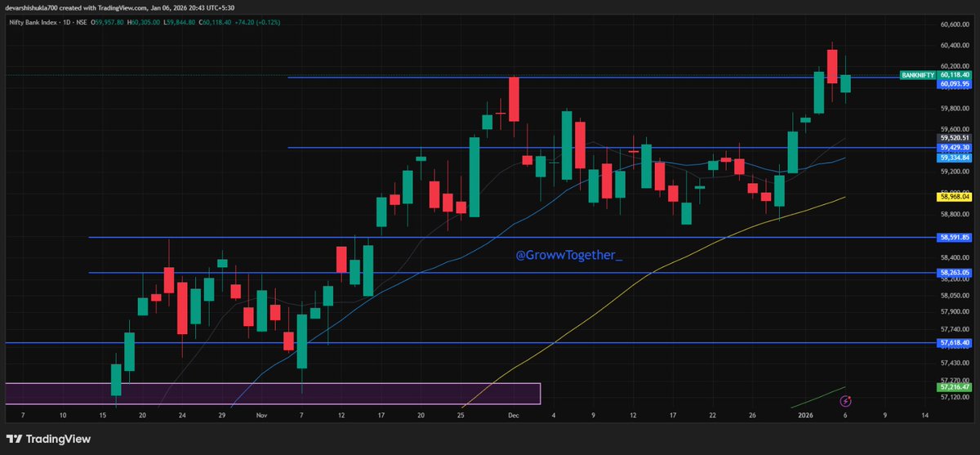Click the 2026 label on the time axis
980x455 pixels.
coord(807,416)
